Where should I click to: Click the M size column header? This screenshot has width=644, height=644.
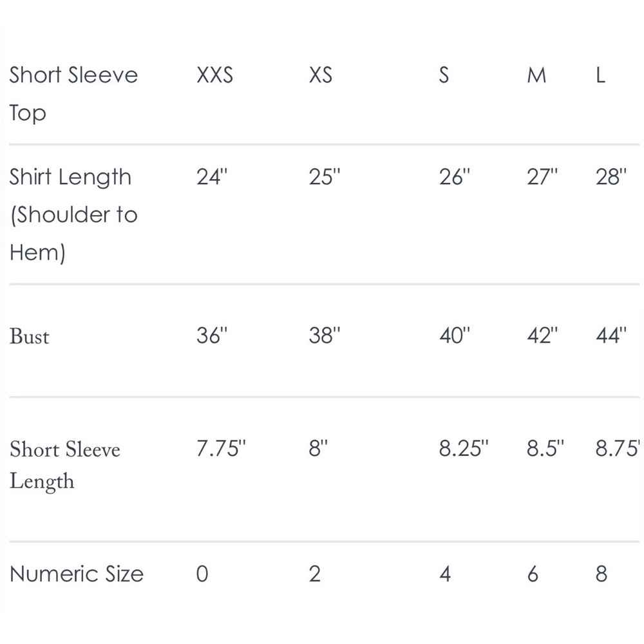[x=536, y=75]
